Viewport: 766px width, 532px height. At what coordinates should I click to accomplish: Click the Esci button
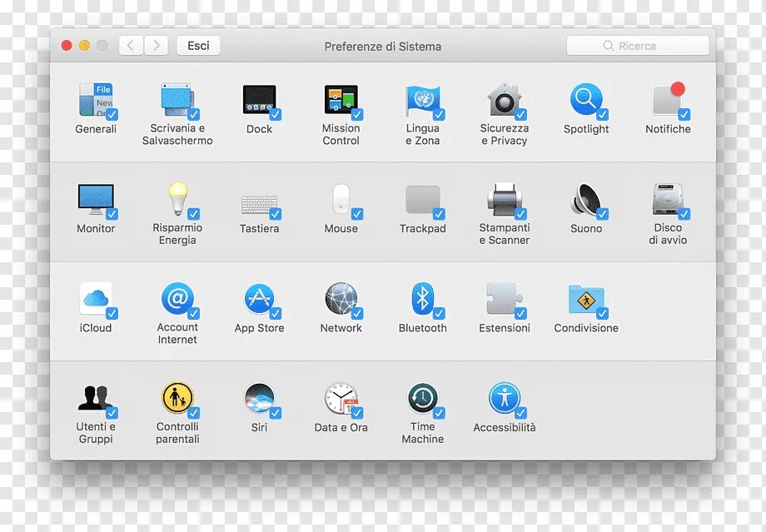(198, 46)
